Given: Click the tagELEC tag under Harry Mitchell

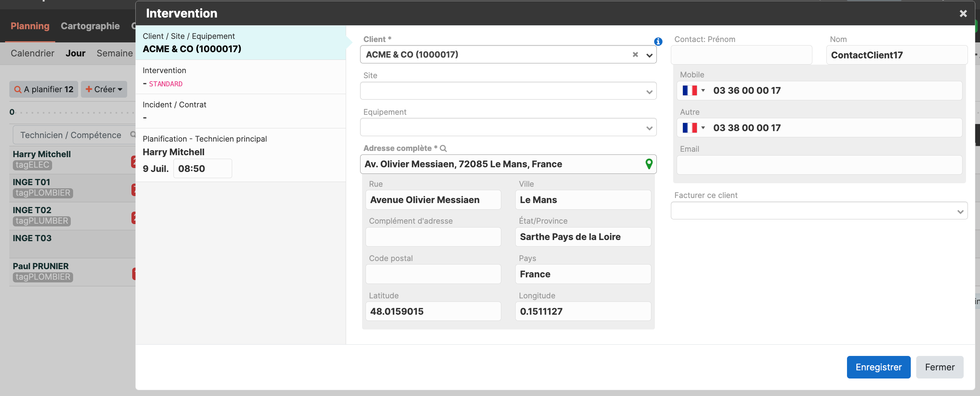Looking at the screenshot, I should tap(32, 165).
